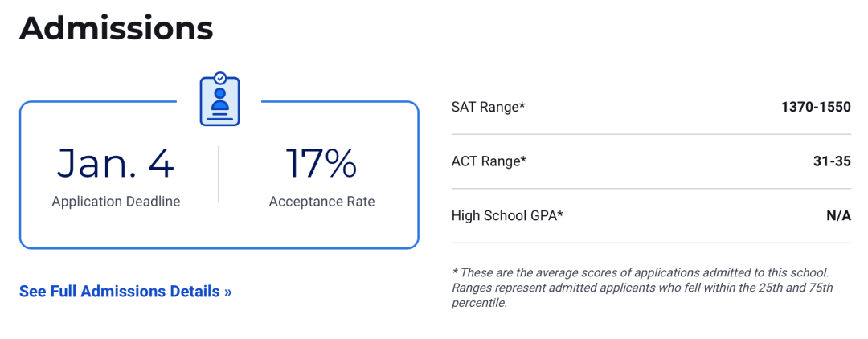
Task: Click the 17% acceptance rate figure
Action: (x=321, y=164)
